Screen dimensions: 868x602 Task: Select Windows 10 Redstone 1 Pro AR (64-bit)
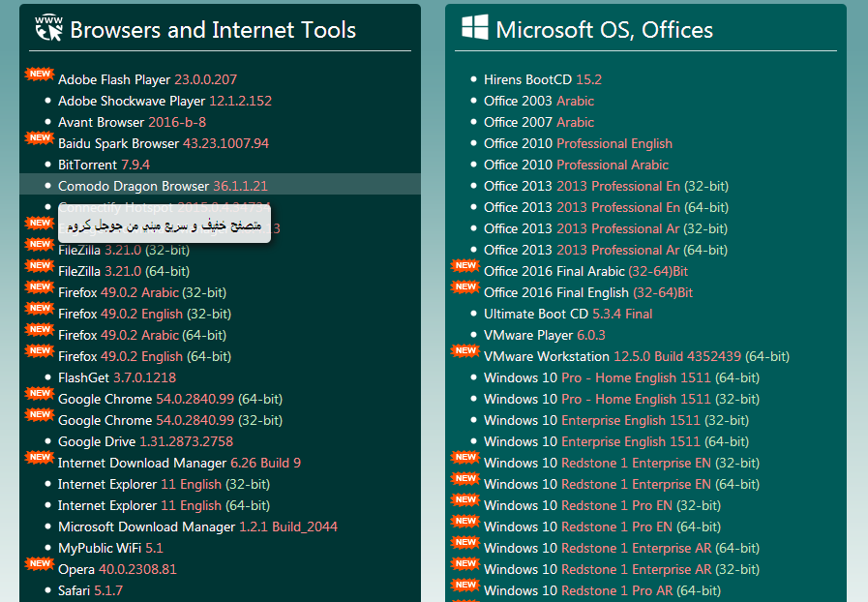602,590
